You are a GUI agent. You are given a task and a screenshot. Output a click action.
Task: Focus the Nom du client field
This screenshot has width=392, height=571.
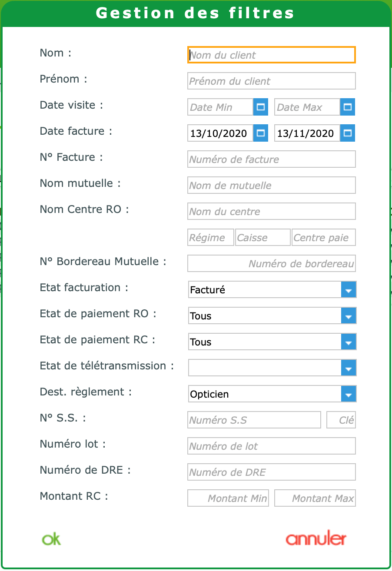pos(272,55)
